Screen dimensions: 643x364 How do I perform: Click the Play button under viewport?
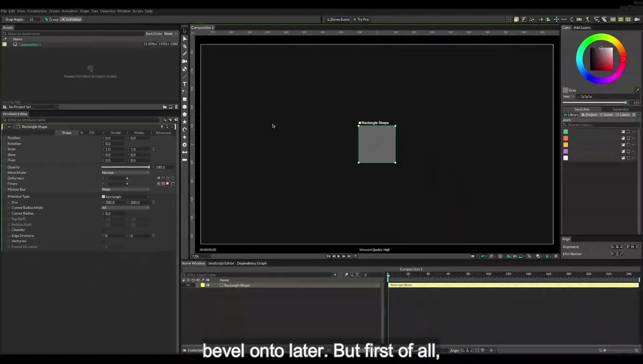[339, 256]
